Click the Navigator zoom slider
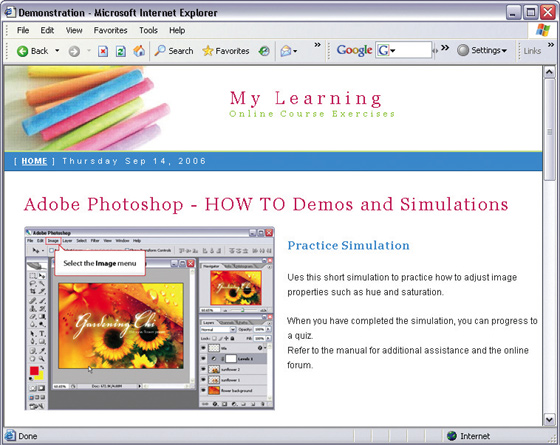Viewport: 560px width, 445px height. click(242, 310)
